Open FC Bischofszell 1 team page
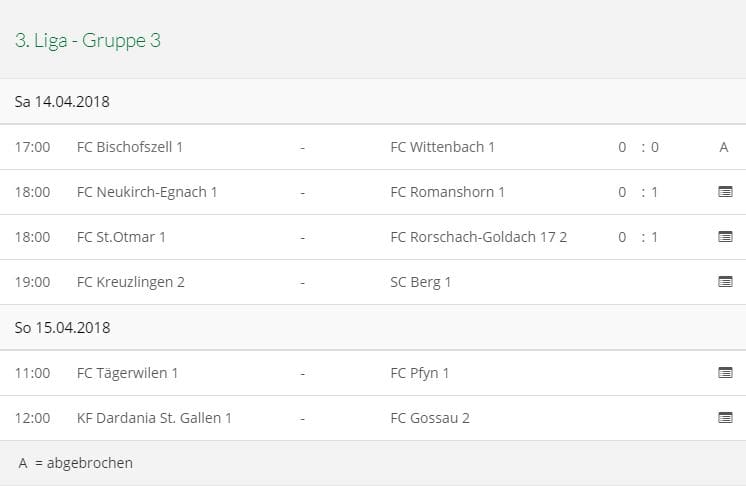This screenshot has height=486, width=746. [x=130, y=147]
